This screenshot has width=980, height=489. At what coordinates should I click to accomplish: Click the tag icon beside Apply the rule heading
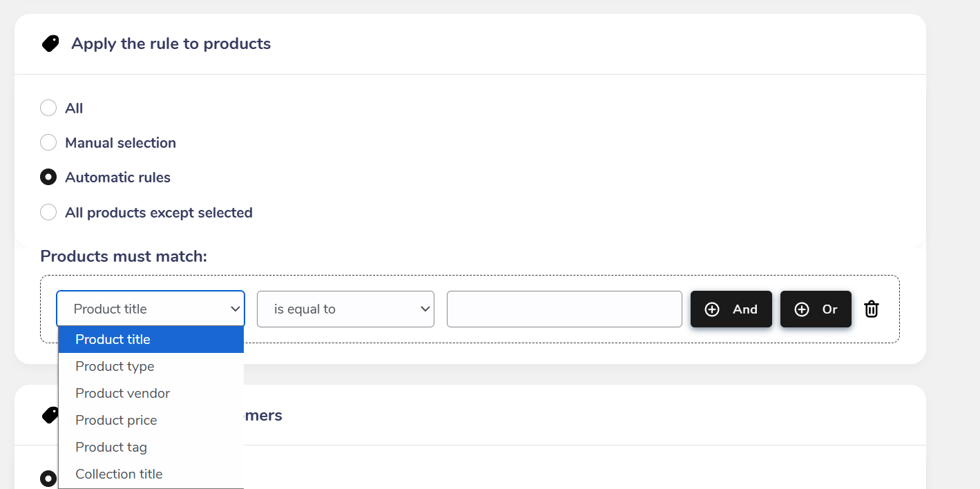[x=50, y=44]
